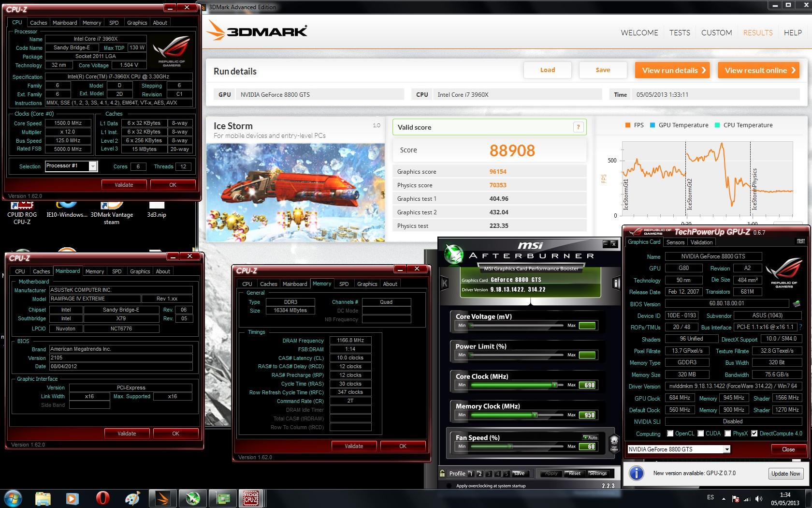
Task: Toggle the PhysX checkbox in GPU-Z
Action: pos(728,433)
